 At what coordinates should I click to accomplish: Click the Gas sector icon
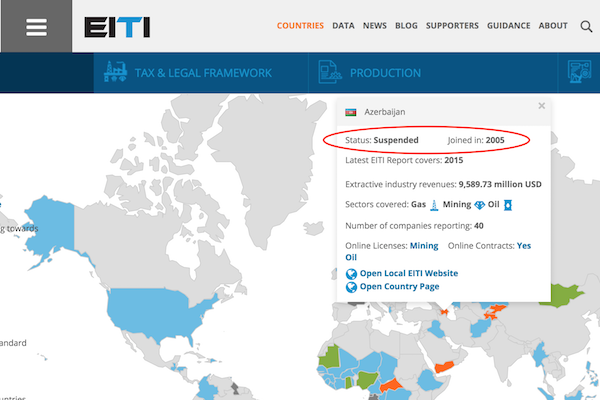pyautogui.click(x=434, y=205)
